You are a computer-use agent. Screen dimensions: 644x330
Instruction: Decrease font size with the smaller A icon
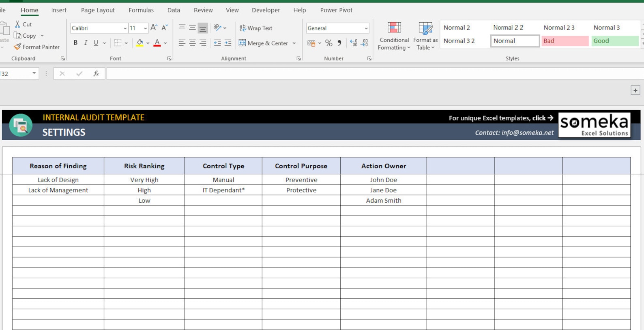click(164, 28)
